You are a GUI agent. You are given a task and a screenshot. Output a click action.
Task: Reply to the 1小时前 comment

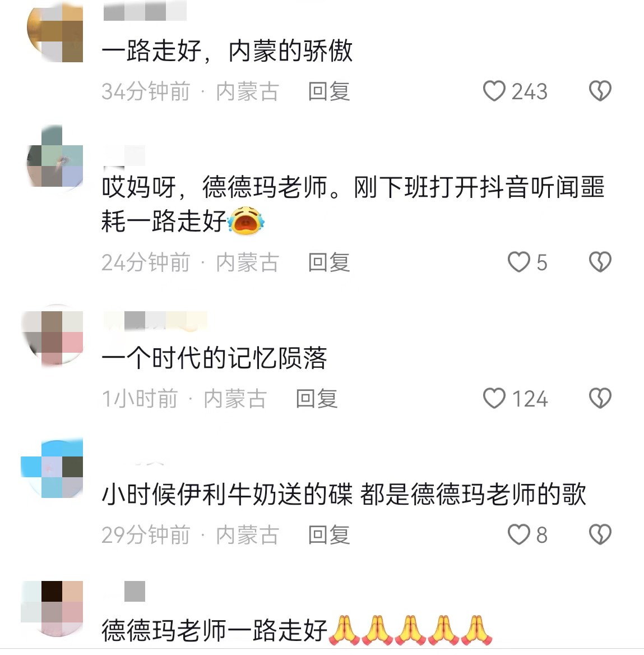pyautogui.click(x=317, y=399)
